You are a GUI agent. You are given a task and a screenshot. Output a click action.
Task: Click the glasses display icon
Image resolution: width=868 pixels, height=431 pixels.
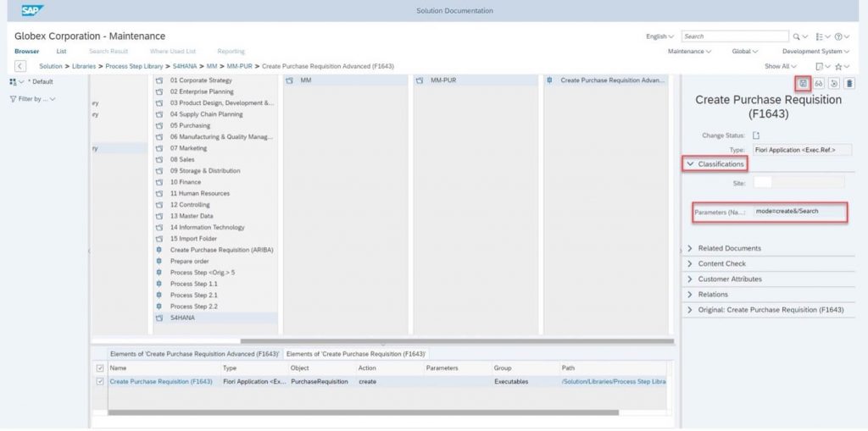pyautogui.click(x=819, y=84)
